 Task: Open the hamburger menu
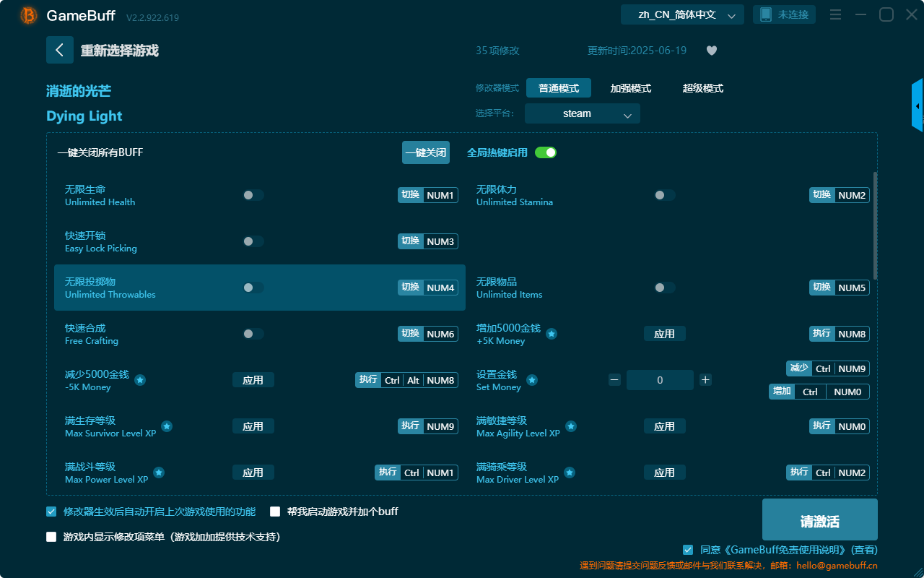pyautogui.click(x=835, y=14)
